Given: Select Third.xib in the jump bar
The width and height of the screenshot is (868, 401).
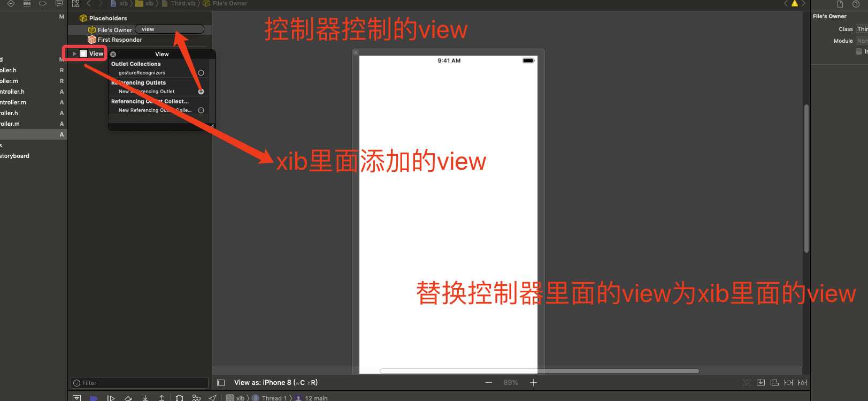Looking at the screenshot, I should 179,3.
